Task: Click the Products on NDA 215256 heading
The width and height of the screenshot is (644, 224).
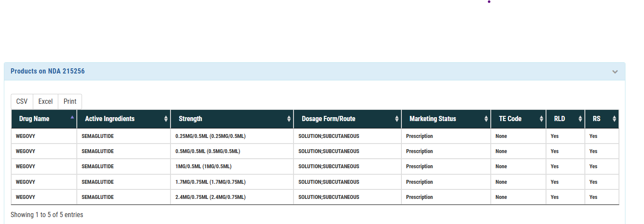Action: tap(48, 71)
